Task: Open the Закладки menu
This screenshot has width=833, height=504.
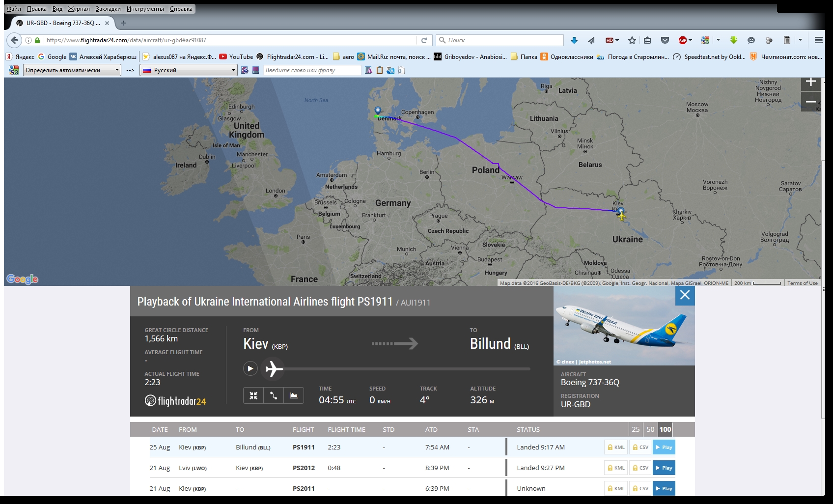Action: [108, 9]
